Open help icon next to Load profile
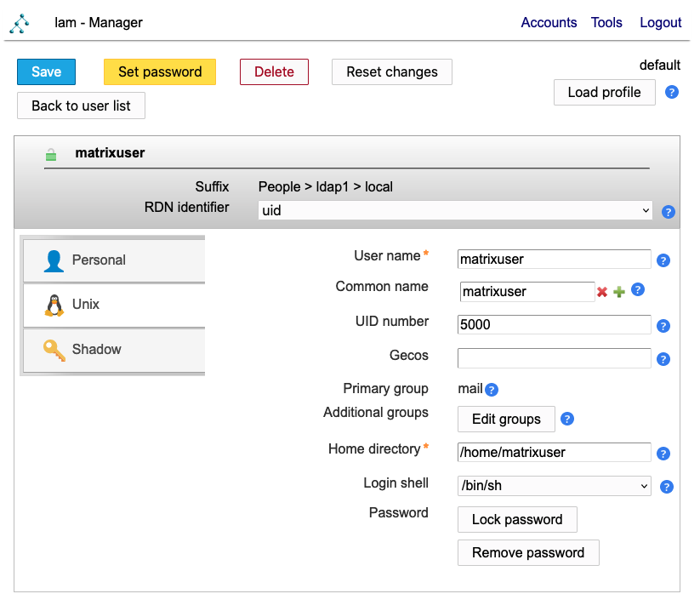The width and height of the screenshot is (700, 611). click(671, 92)
